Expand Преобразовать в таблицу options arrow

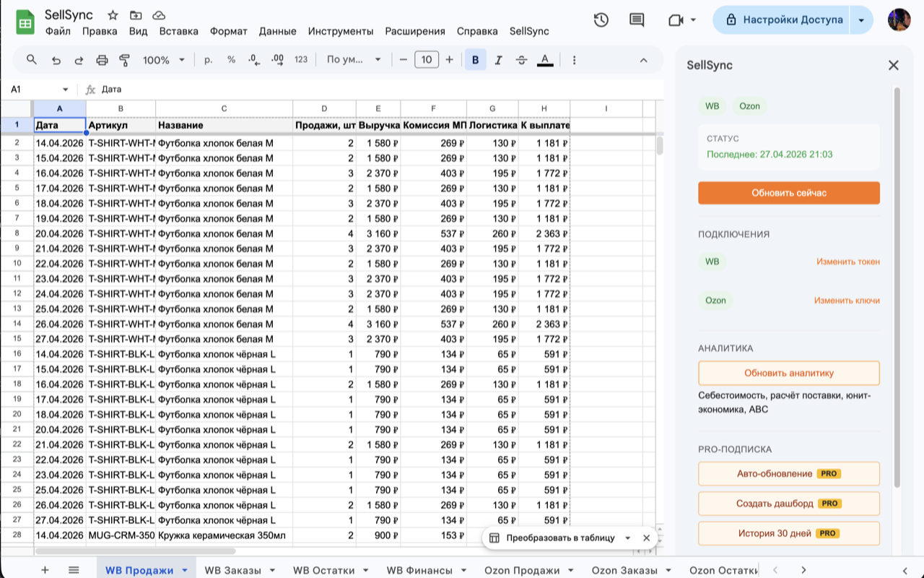click(x=627, y=538)
